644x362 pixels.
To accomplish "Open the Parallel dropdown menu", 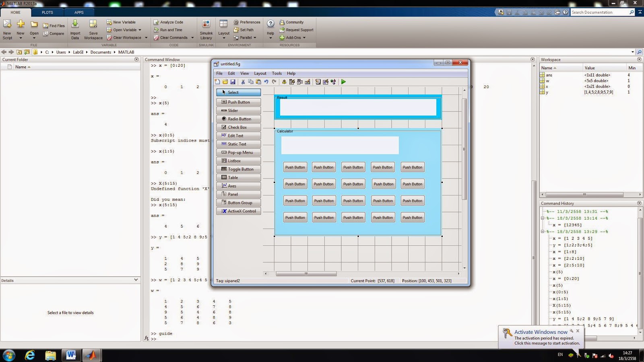I will coord(255,38).
